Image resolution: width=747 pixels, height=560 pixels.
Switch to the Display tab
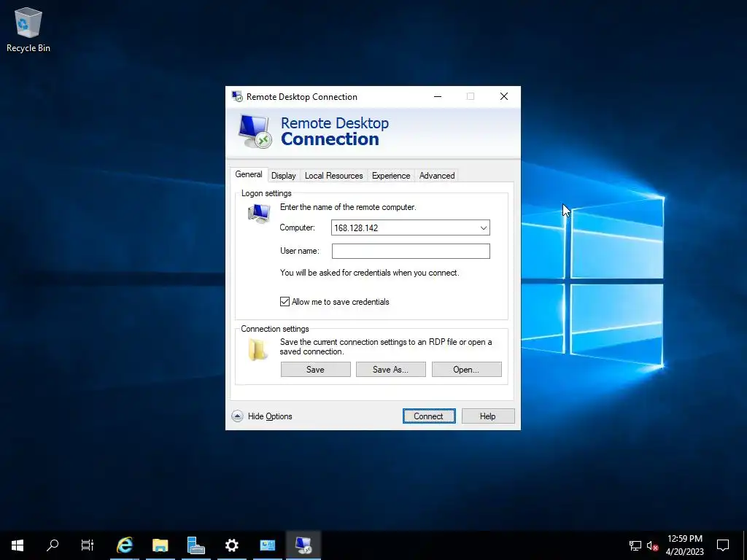pos(284,176)
